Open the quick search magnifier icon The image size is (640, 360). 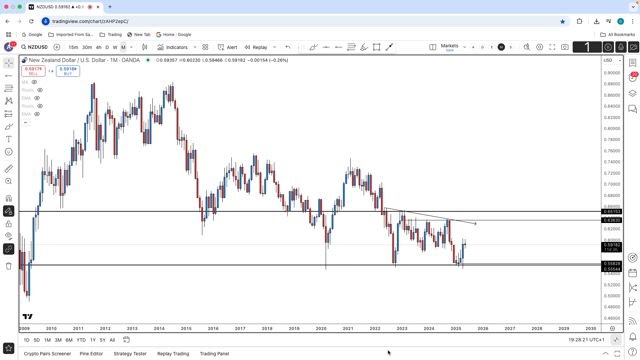527,47
